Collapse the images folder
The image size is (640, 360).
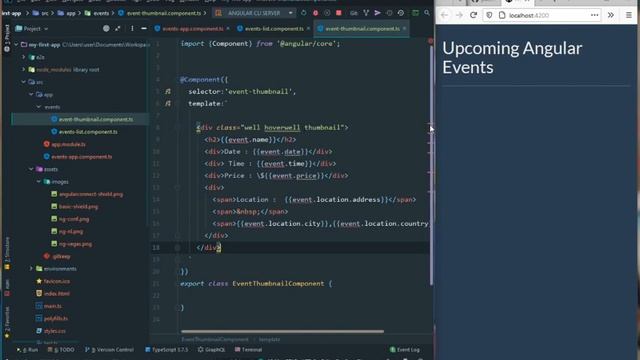tap(39, 182)
